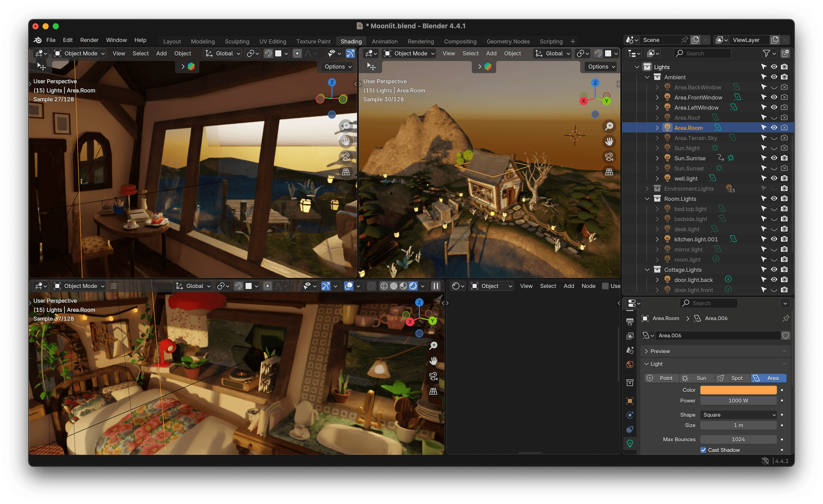Image resolution: width=823 pixels, height=504 pixels.
Task: Click the zoom magnifier in the bottom viewport
Action: (433, 345)
